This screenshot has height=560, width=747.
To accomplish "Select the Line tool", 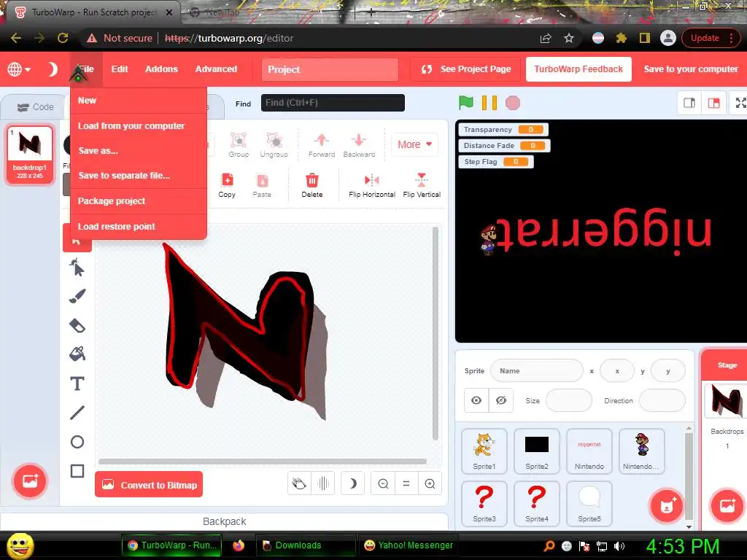I will pyautogui.click(x=77, y=413).
